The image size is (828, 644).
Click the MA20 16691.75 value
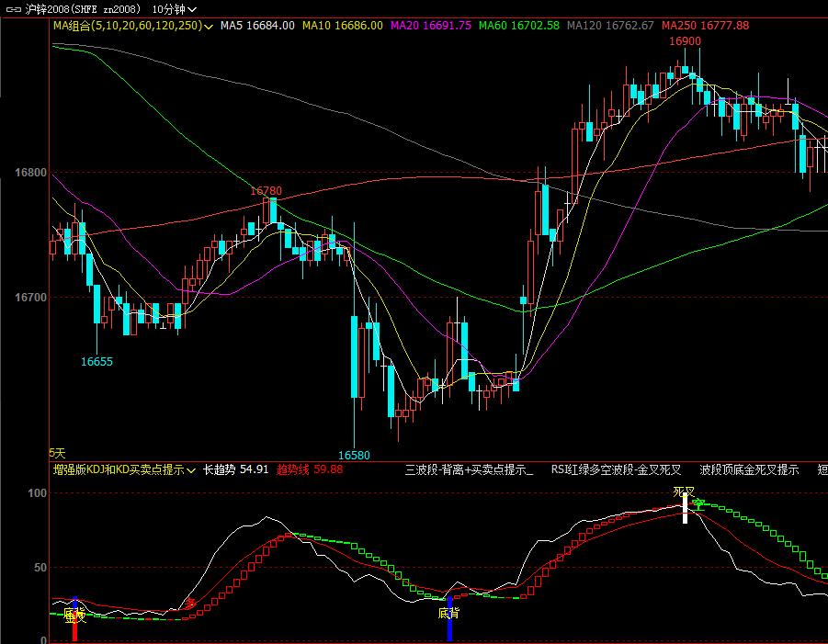431,26
